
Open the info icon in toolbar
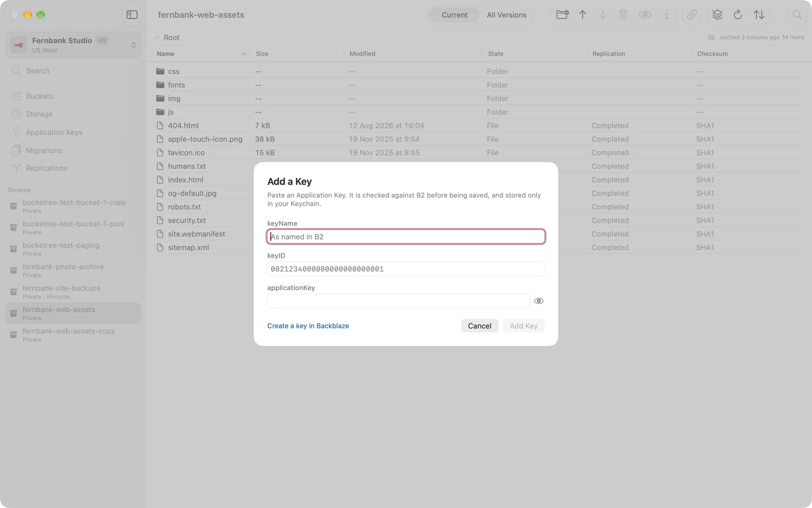(666, 15)
